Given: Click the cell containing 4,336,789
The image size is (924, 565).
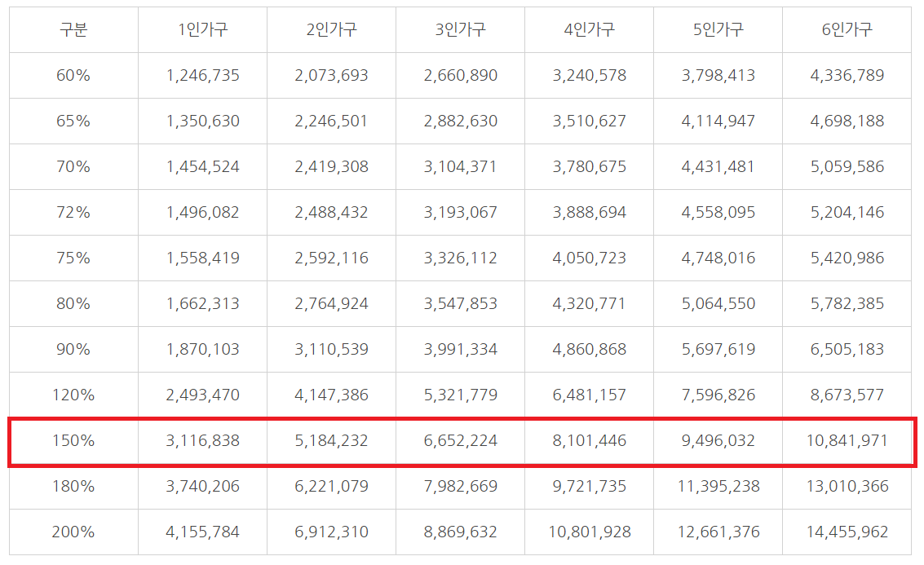Looking at the screenshot, I should click(846, 75).
